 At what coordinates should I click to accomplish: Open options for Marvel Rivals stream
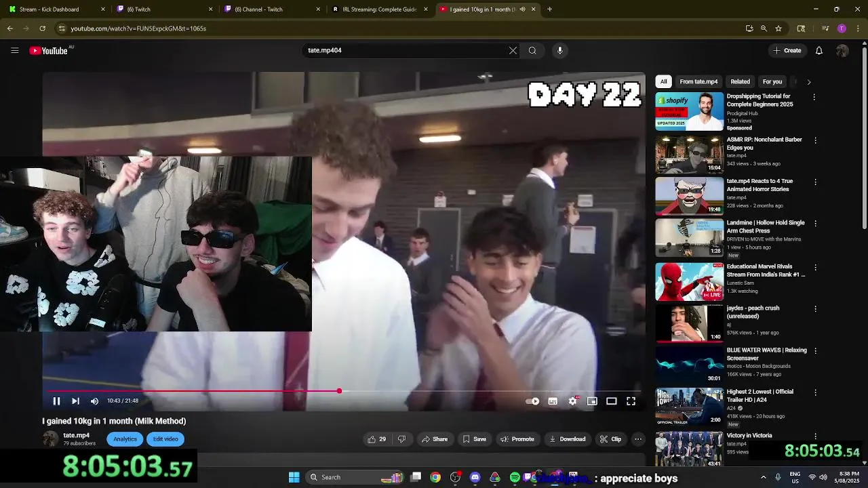tap(815, 268)
